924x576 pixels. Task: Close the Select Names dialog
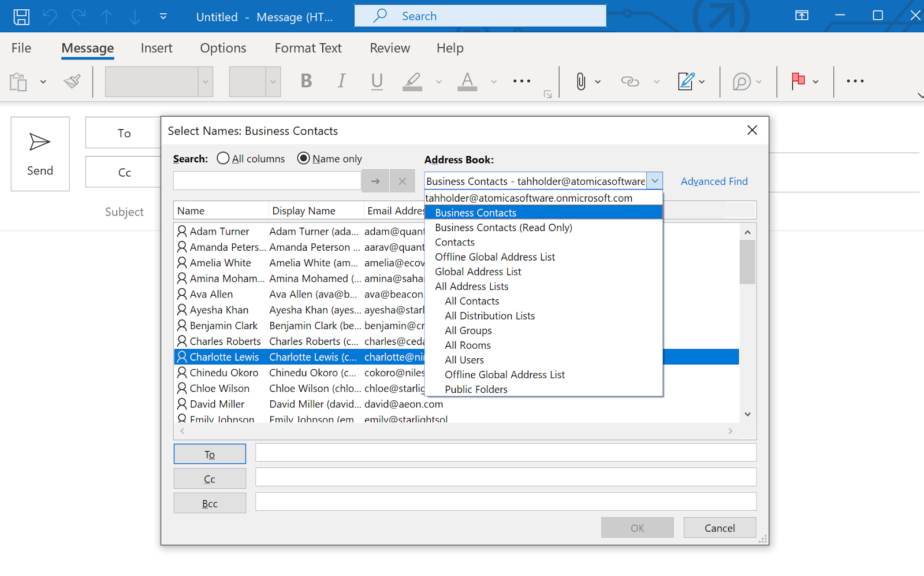pos(752,130)
